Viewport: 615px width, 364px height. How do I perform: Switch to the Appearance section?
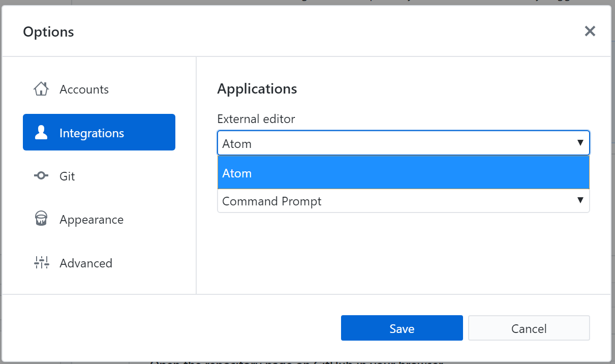pos(91,219)
